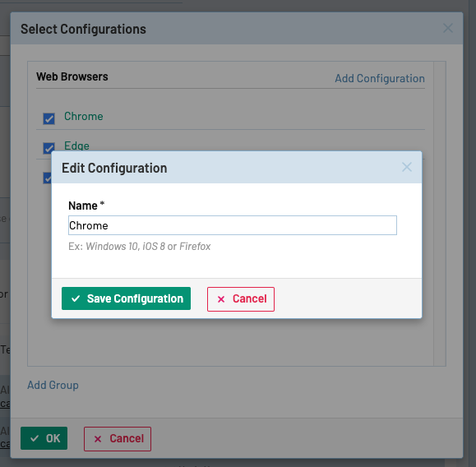This screenshot has width=476, height=467.
Task: Click the red x icon on dialog Cancel
Action: click(221, 299)
